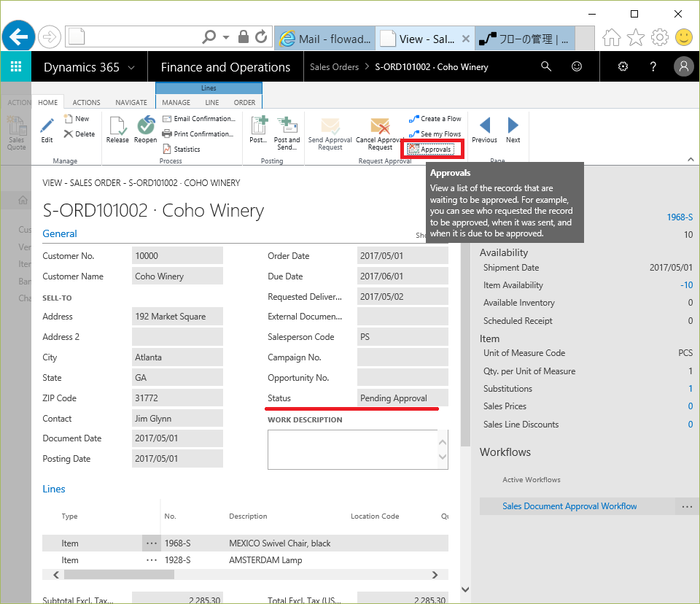Screen dimensions: 700x604
Task: Switch to the NAVIGATE ribbon tab
Action: pos(131,103)
